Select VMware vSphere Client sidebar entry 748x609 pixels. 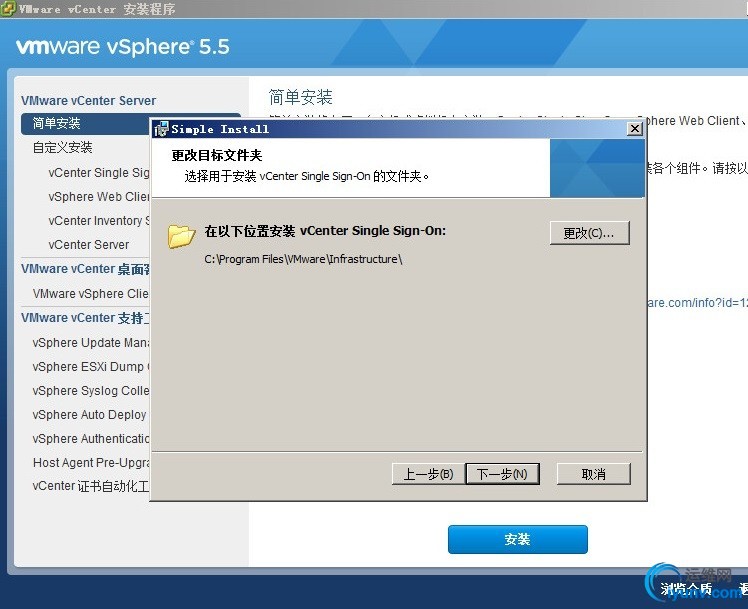[x=91, y=293]
